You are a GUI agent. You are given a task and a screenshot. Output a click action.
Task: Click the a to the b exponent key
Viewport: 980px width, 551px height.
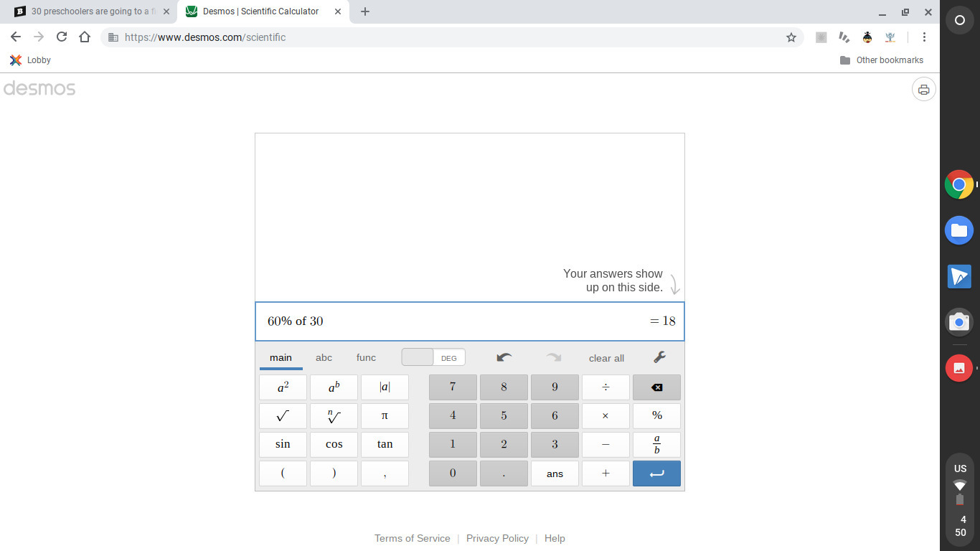click(x=334, y=387)
